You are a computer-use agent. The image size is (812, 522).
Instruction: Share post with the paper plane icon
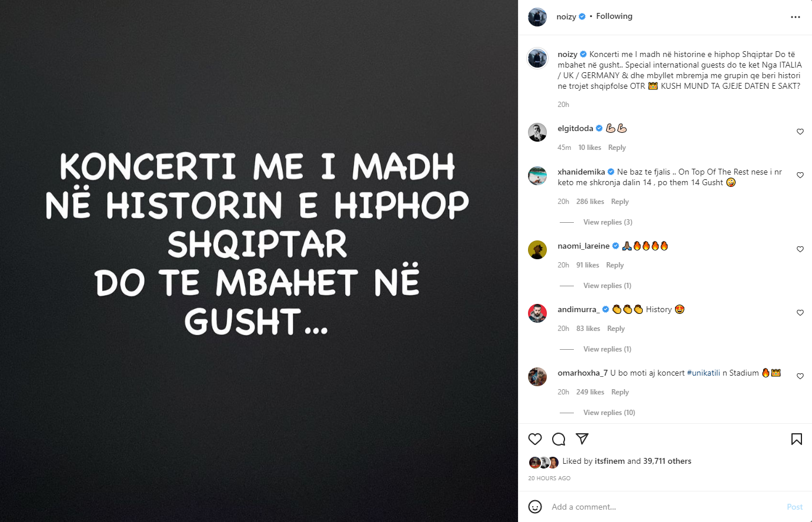[582, 439]
